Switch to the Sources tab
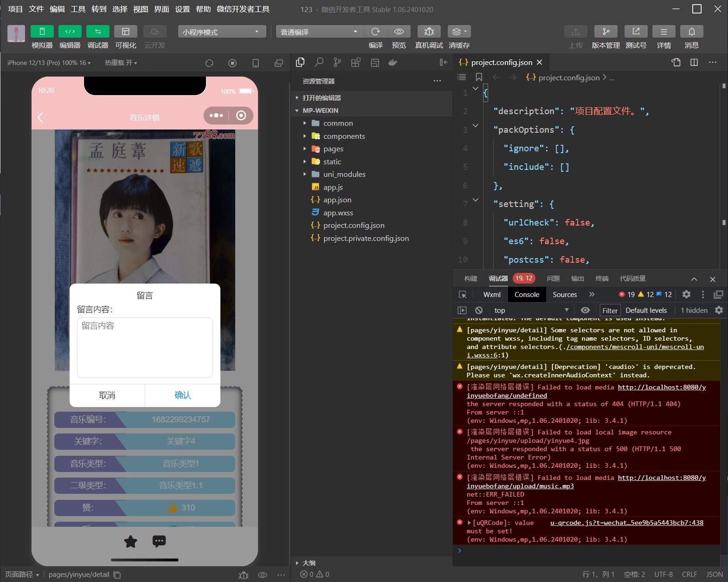Viewport: 728px width, 582px height. coord(564,295)
